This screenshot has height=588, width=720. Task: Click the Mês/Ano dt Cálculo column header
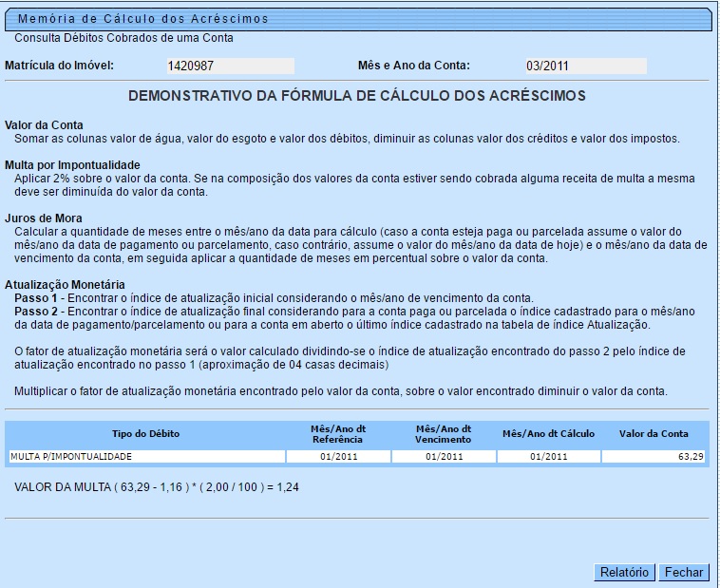point(548,434)
